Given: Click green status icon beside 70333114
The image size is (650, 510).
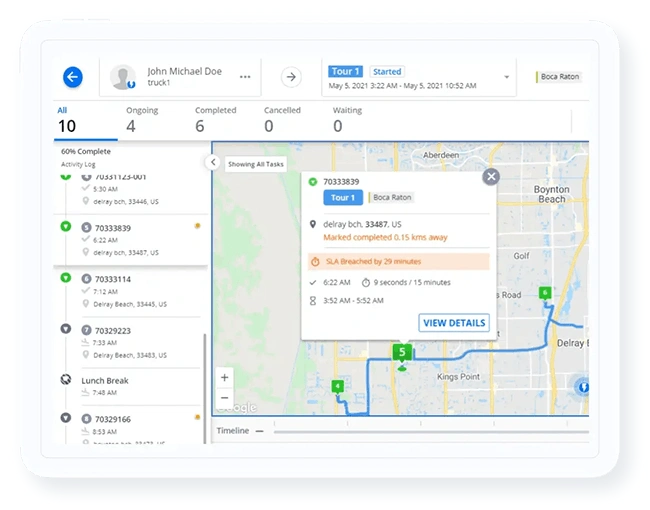Looking at the screenshot, I should 66,277.
